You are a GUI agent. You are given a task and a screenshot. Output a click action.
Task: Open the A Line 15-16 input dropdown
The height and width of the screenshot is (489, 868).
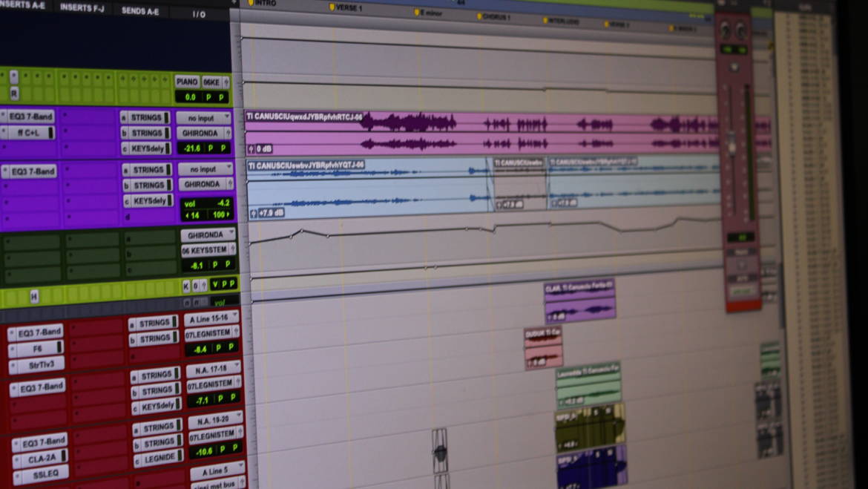[212, 319]
